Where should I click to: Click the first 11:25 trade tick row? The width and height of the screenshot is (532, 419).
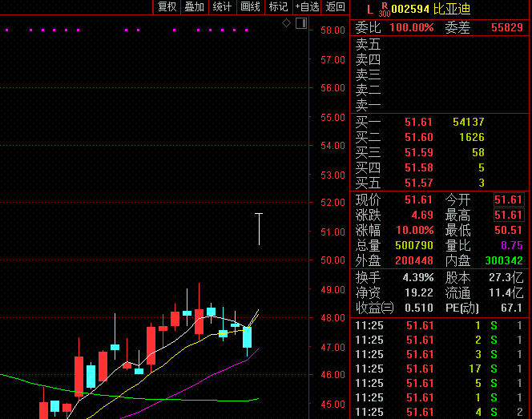click(x=439, y=326)
